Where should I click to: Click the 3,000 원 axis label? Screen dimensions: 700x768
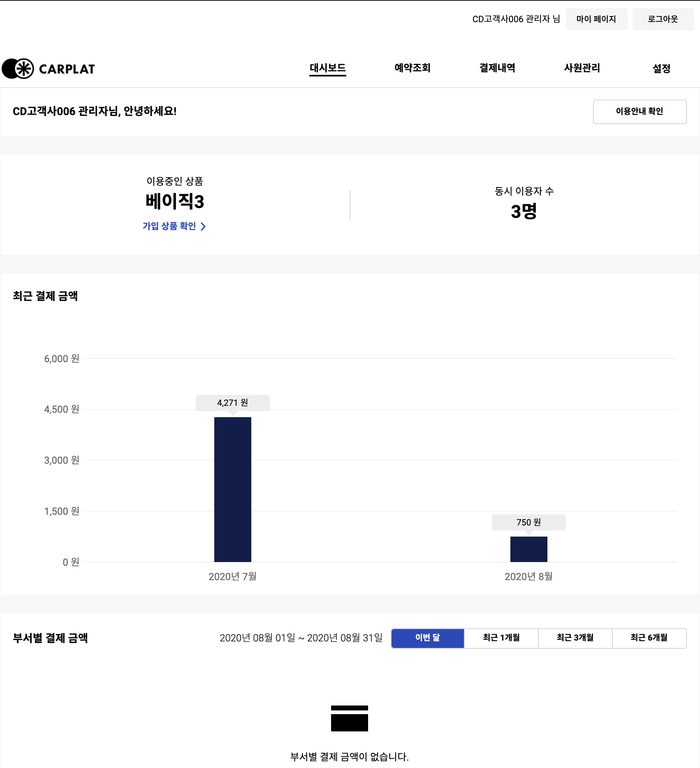tap(62, 460)
